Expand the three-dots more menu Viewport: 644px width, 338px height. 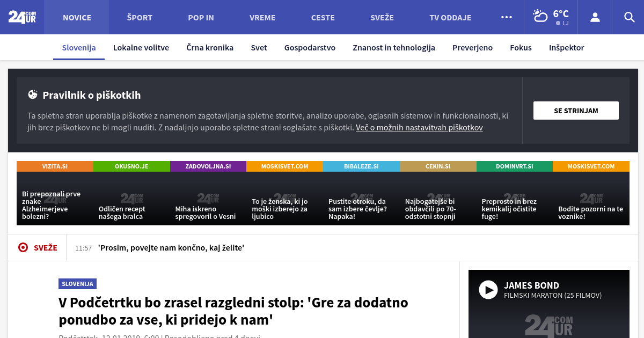(506, 17)
